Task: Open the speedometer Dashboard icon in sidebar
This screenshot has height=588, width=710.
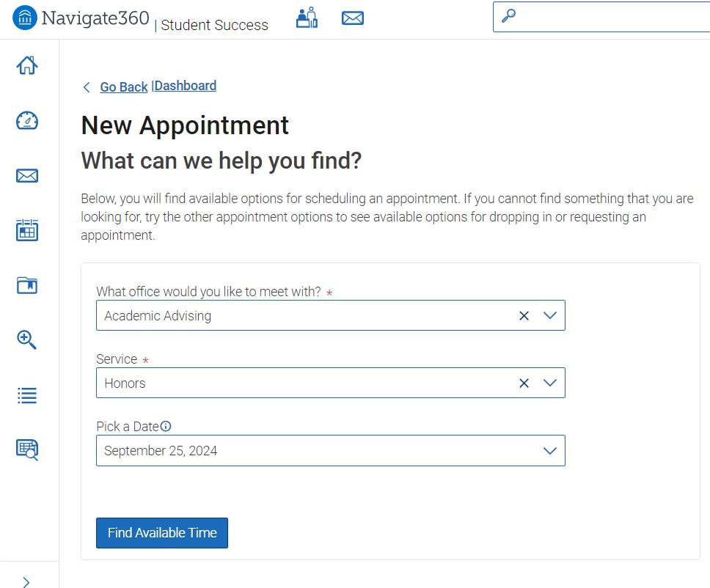Action: (27, 120)
